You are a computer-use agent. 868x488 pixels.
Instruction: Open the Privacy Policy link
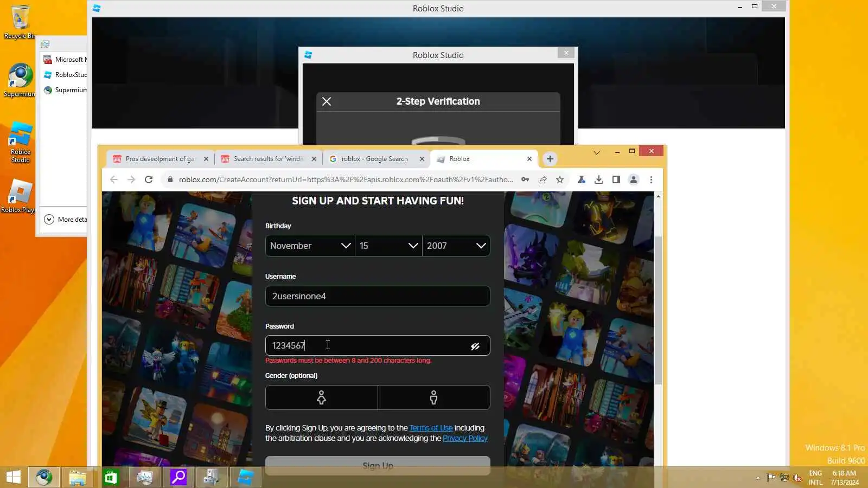[x=465, y=438]
